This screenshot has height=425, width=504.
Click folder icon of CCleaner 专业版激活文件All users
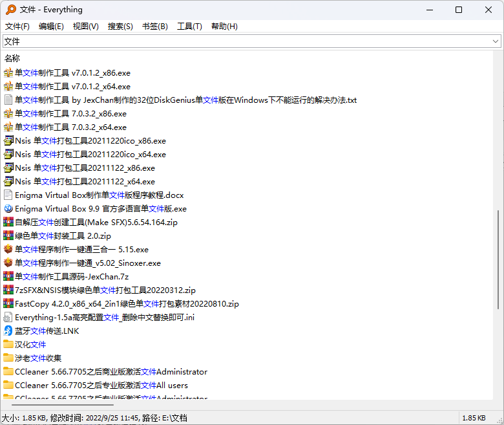[8, 385]
